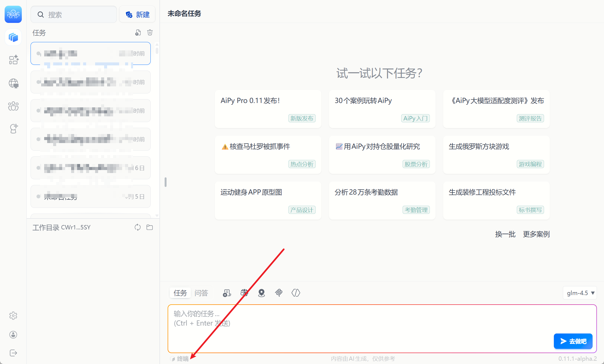Click the attachment paperclip icon
Viewport: 604px width, 364px height.
point(279,293)
